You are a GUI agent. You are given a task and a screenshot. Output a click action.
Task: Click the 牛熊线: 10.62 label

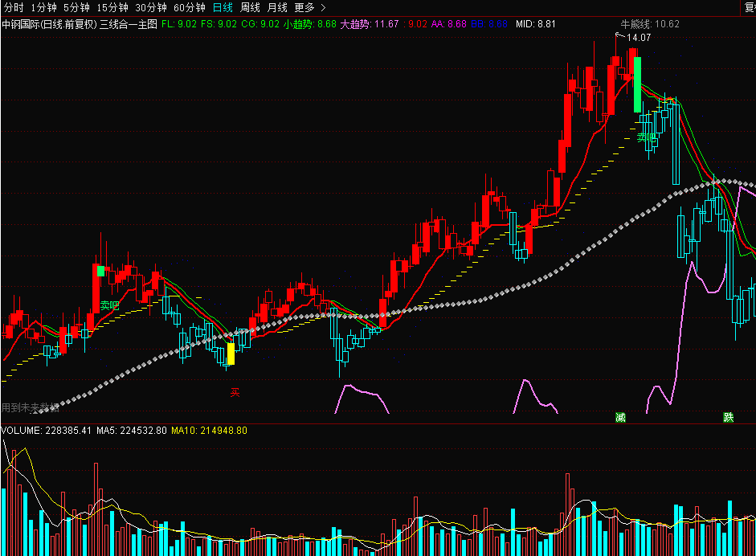pyautogui.click(x=650, y=24)
